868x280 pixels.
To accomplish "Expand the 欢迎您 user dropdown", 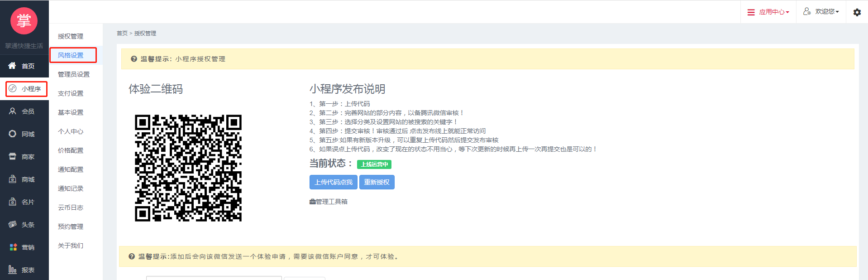I will coord(821,12).
